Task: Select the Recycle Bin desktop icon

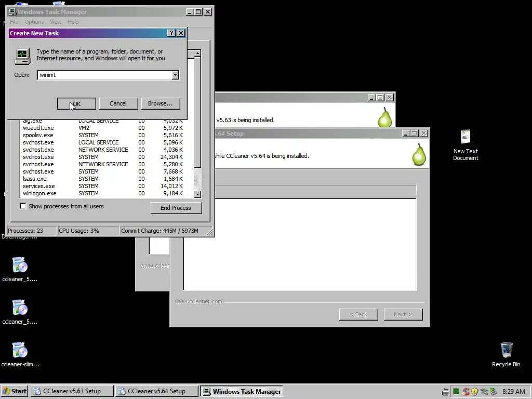Action: tap(506, 354)
